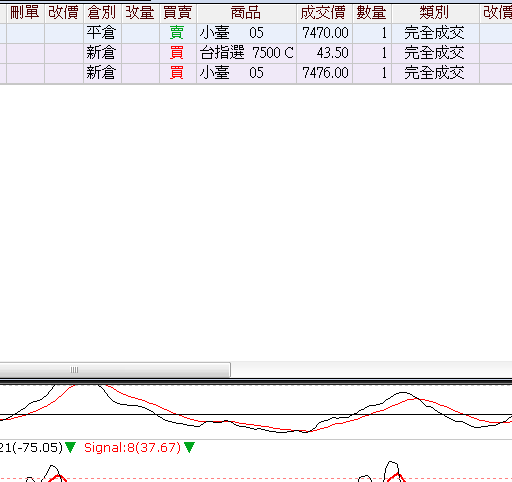Sort by the 買賣 column header

pos(178,13)
